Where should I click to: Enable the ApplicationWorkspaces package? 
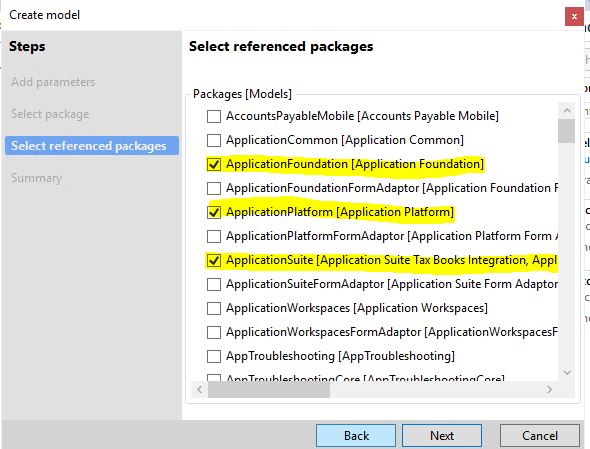[x=214, y=308]
